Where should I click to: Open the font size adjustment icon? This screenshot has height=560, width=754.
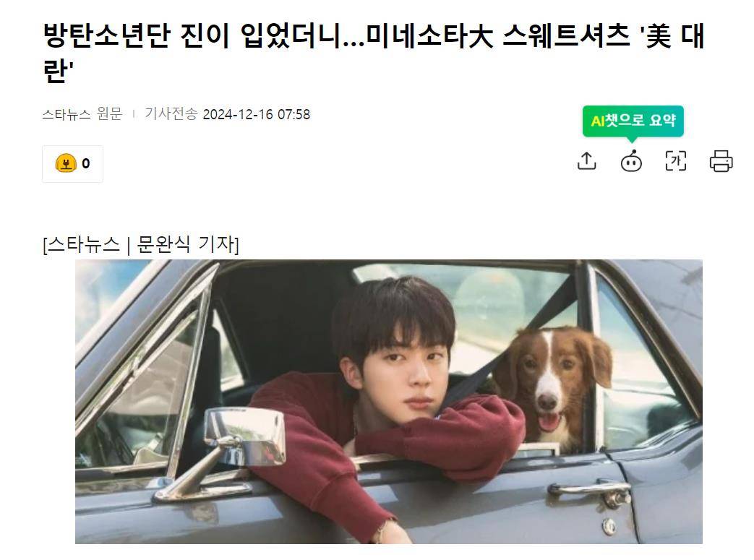(x=676, y=161)
